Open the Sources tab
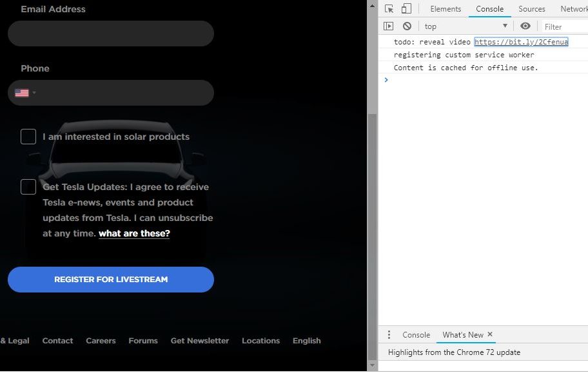This screenshot has height=373, width=588. 531,8
